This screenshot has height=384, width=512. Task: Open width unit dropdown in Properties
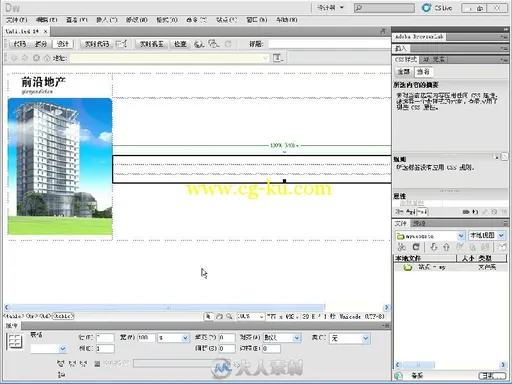[x=173, y=338]
